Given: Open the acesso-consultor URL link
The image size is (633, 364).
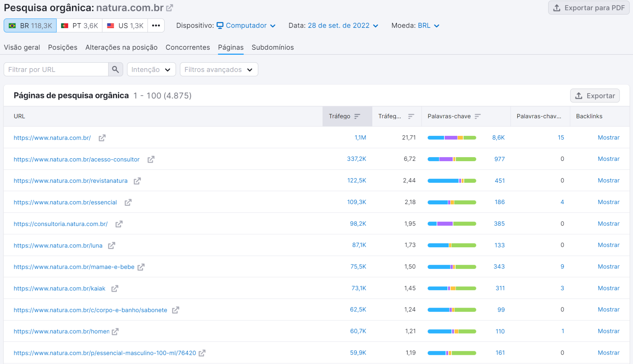Looking at the screenshot, I should tap(77, 159).
